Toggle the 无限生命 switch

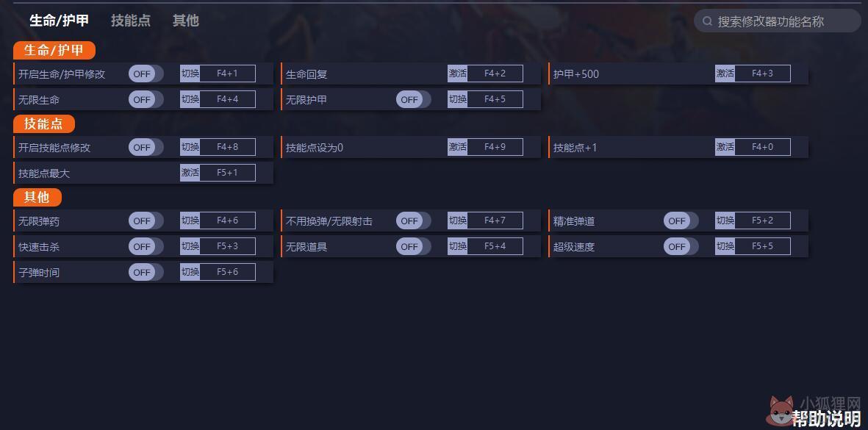click(146, 100)
